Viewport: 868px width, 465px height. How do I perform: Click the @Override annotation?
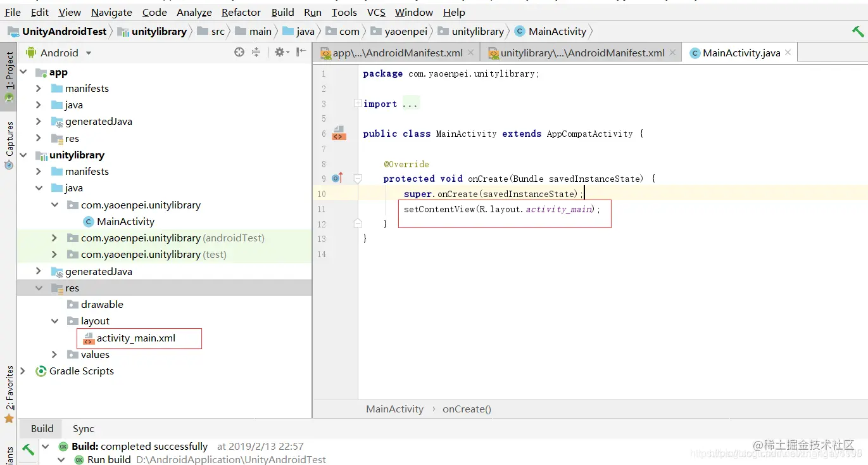(x=406, y=164)
